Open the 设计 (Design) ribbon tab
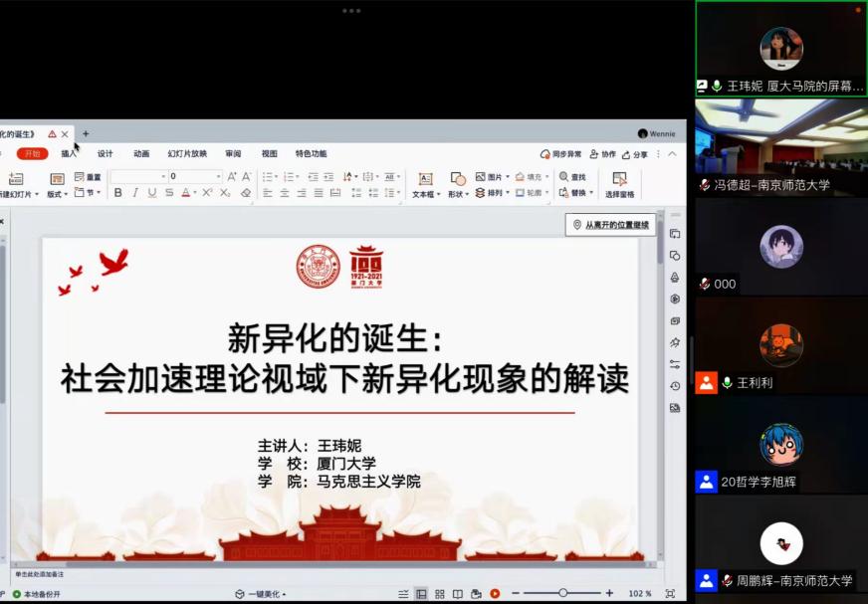 pos(105,154)
